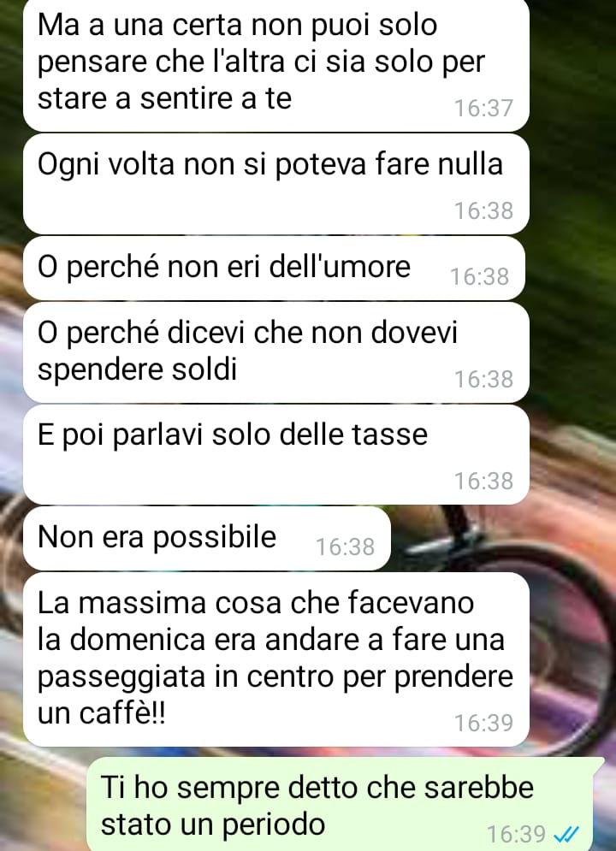Select the message about 'passeggiata in centro'
Screen dimensions: 616x851
[275, 659]
